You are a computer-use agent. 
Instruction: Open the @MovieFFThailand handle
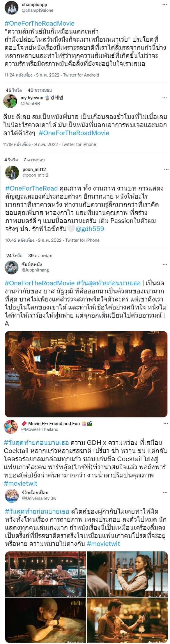coord(40,429)
